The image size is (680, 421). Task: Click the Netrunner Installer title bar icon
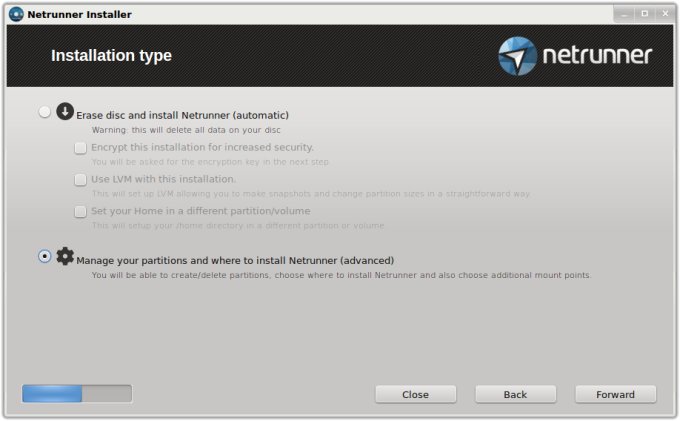point(16,14)
